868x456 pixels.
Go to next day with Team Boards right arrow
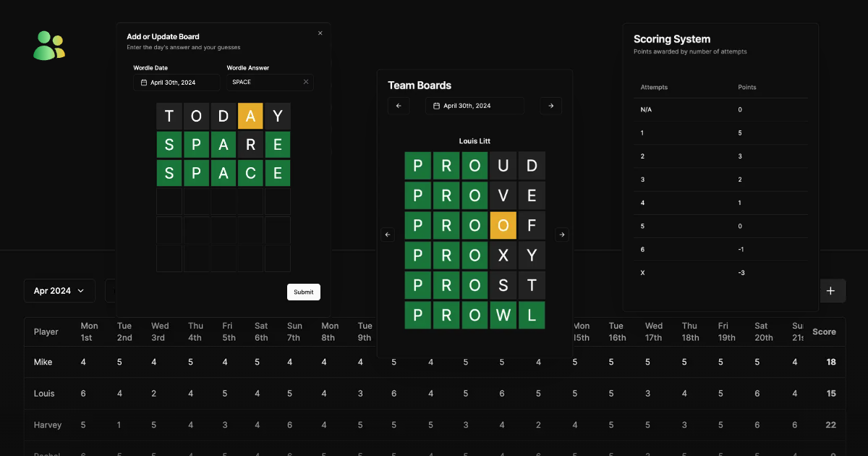coord(550,105)
